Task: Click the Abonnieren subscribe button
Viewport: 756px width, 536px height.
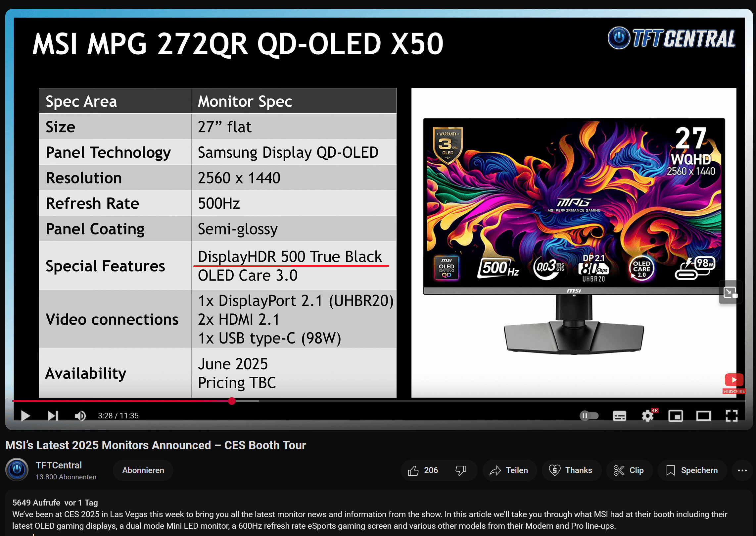Action: [143, 470]
